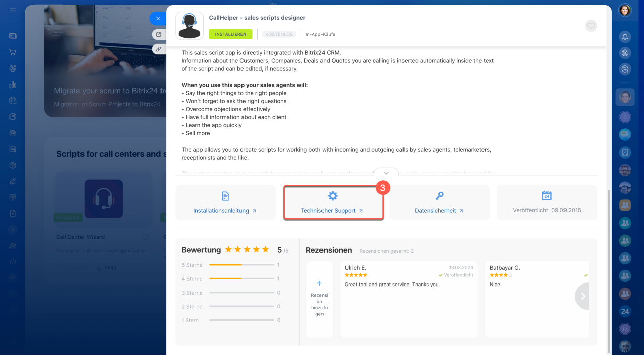Click the bar chart icon in left sidebar
This screenshot has width=644, height=355.
(13, 84)
